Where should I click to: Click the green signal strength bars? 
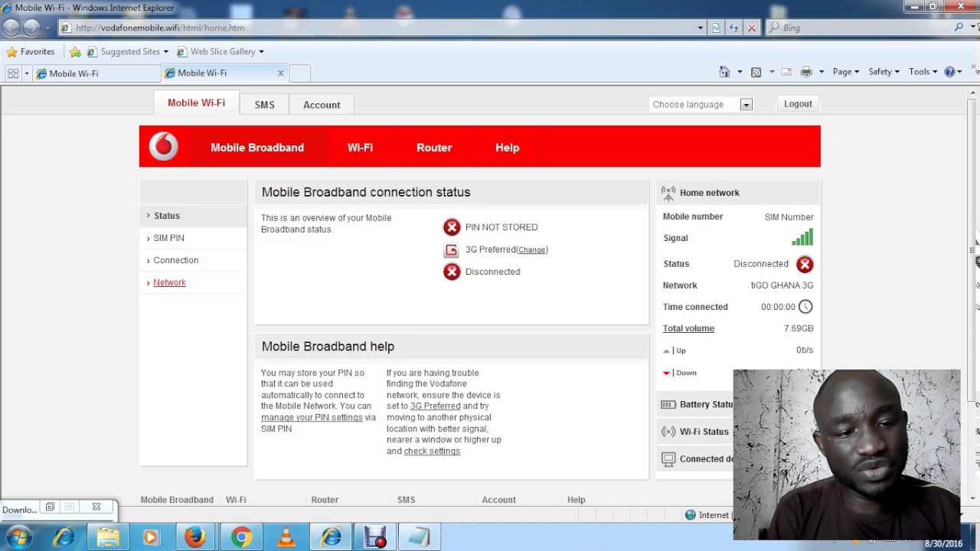coord(802,237)
